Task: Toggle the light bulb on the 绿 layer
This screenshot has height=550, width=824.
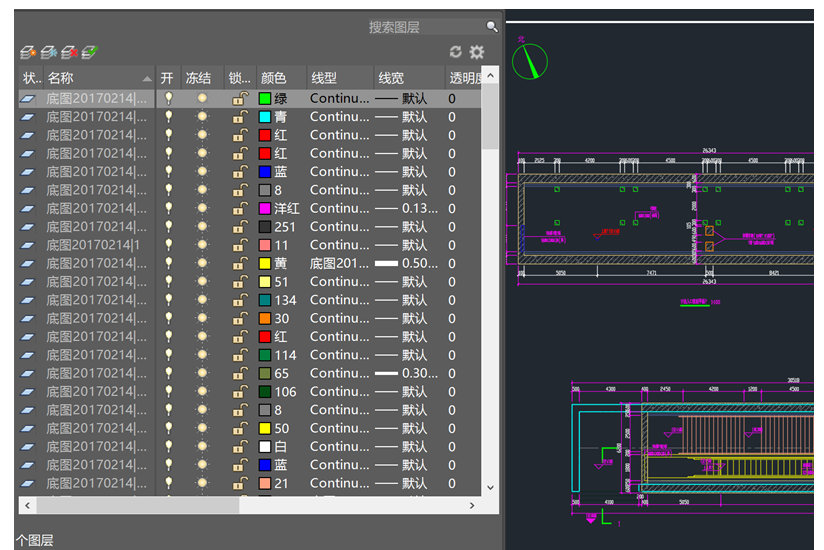Action: [x=169, y=98]
